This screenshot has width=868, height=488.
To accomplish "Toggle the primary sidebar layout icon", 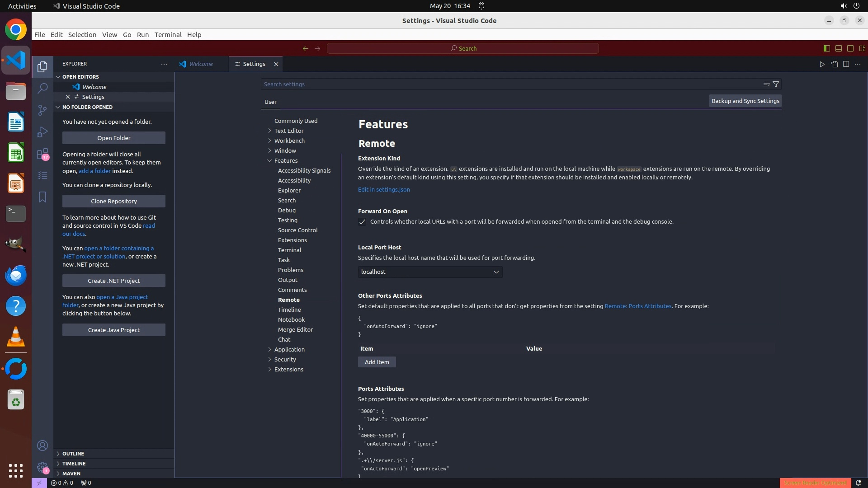I will coord(826,48).
